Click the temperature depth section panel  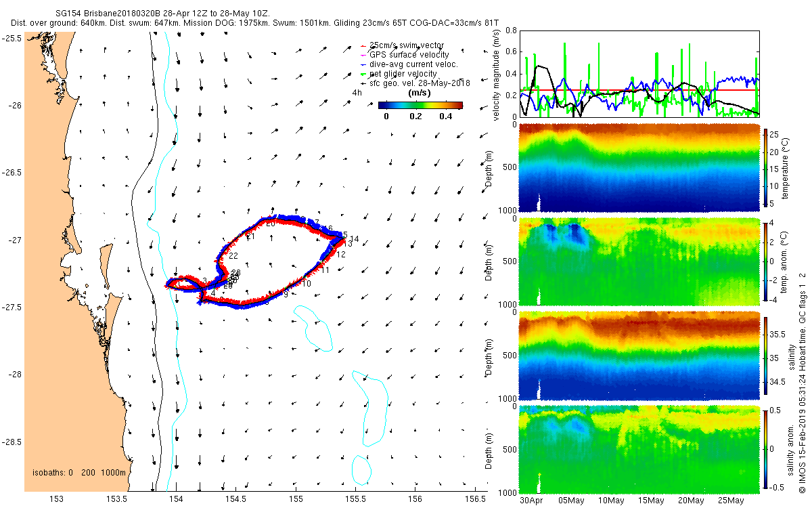coord(639,168)
